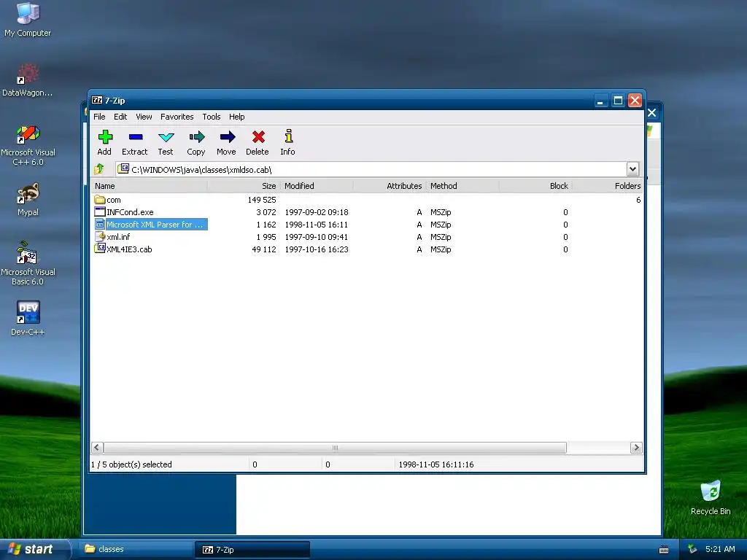Click the address path input field

click(371, 169)
